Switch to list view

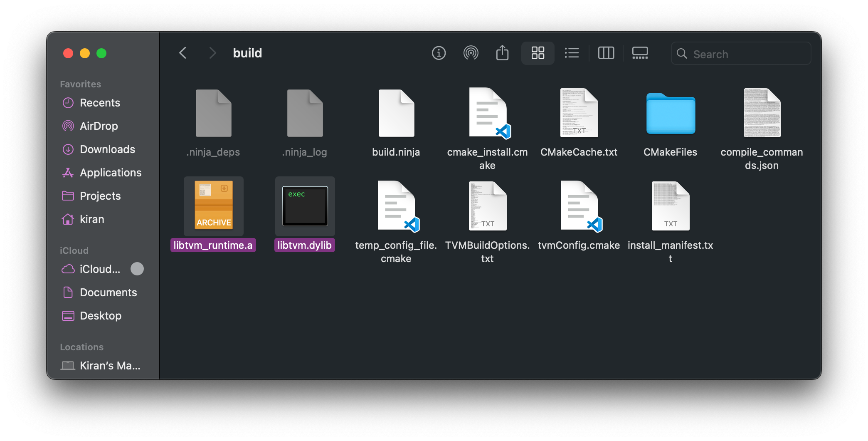tap(572, 53)
